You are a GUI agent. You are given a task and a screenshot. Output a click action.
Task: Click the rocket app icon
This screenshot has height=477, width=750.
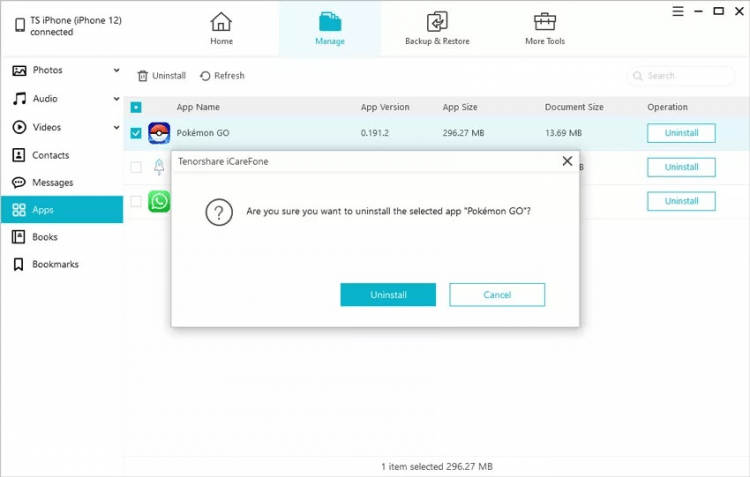(x=159, y=167)
